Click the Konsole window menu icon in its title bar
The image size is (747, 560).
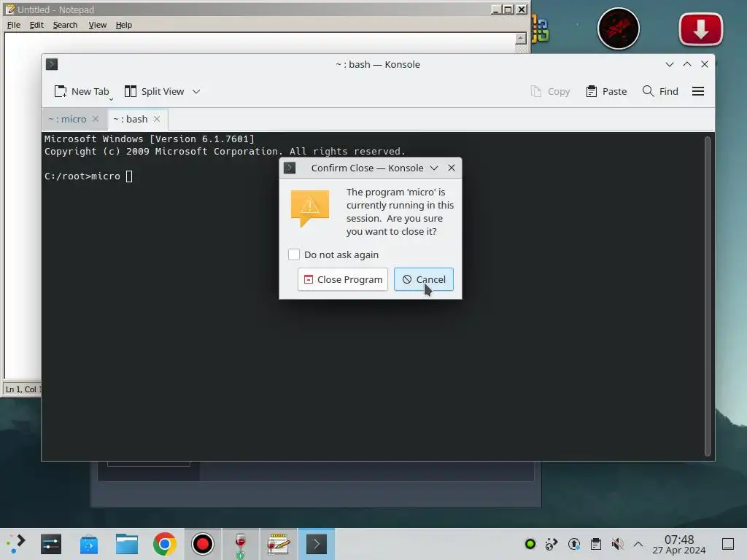(x=52, y=64)
